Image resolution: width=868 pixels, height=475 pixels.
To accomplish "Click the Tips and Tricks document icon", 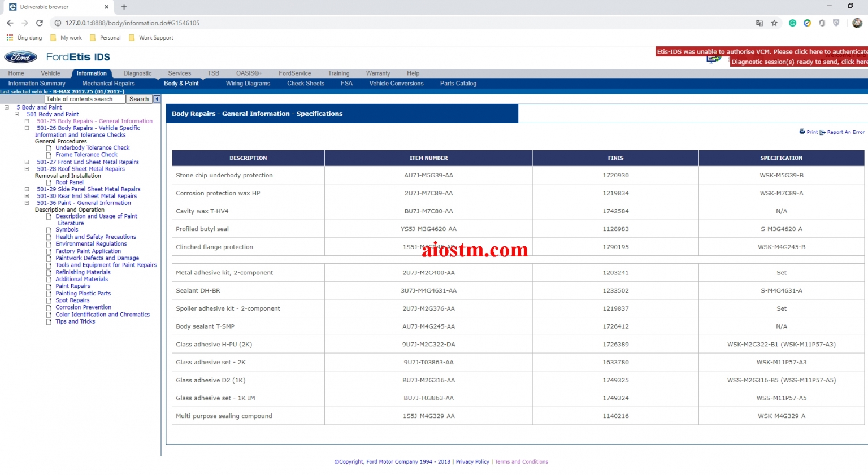I will point(49,321).
